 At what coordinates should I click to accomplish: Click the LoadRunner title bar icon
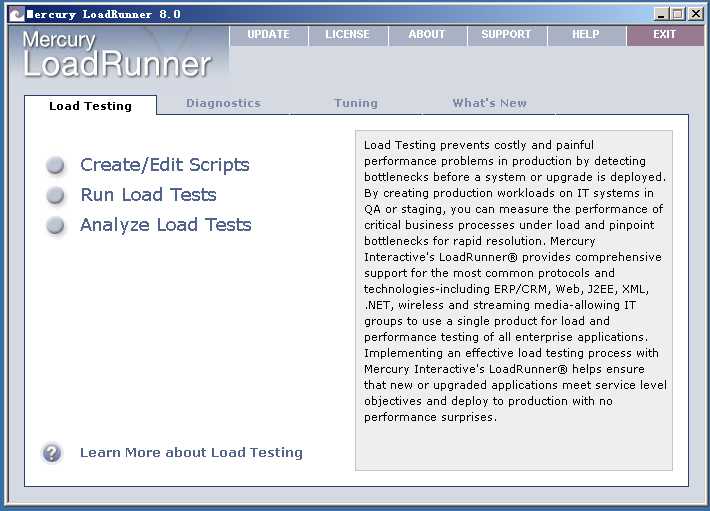(x=16, y=14)
